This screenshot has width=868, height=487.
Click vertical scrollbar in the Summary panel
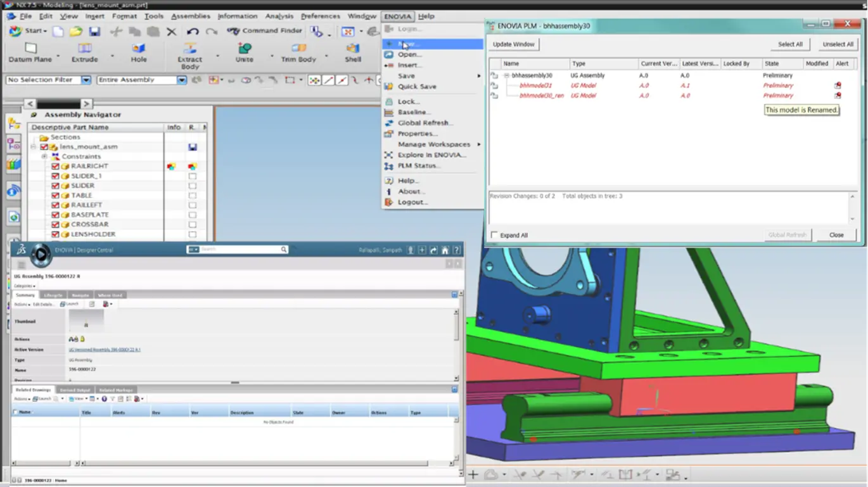(x=456, y=345)
